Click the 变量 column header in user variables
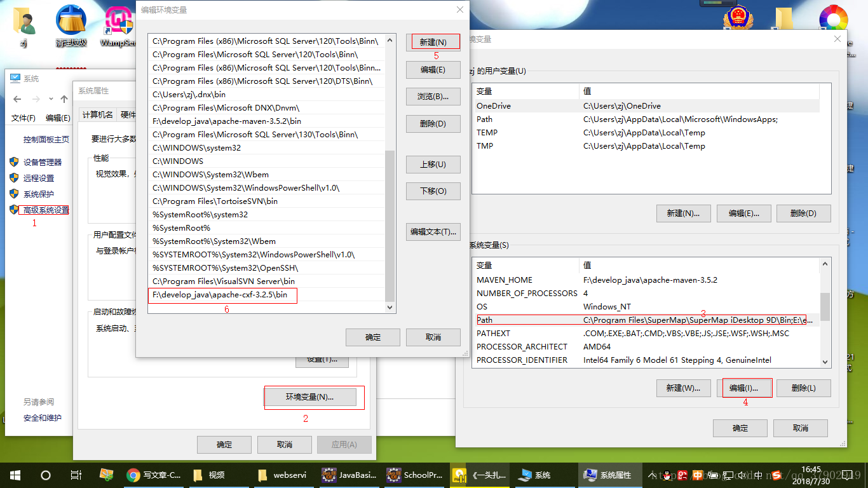Screen dimensions: 868x488 point(526,91)
